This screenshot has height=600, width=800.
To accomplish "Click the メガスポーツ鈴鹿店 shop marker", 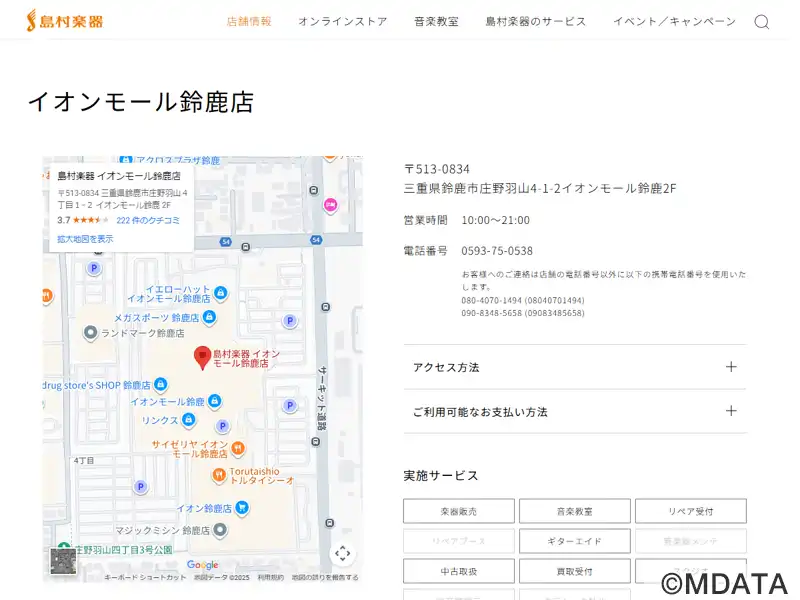I will [210, 317].
